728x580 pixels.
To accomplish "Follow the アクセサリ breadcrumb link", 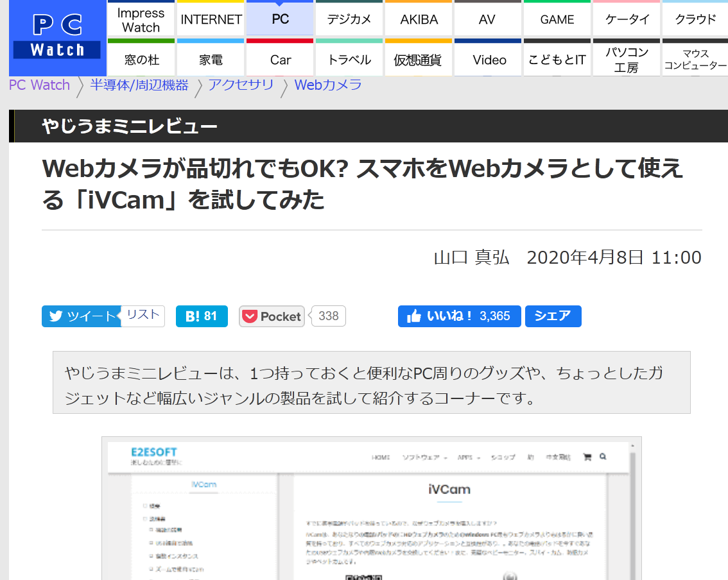I will tap(241, 85).
